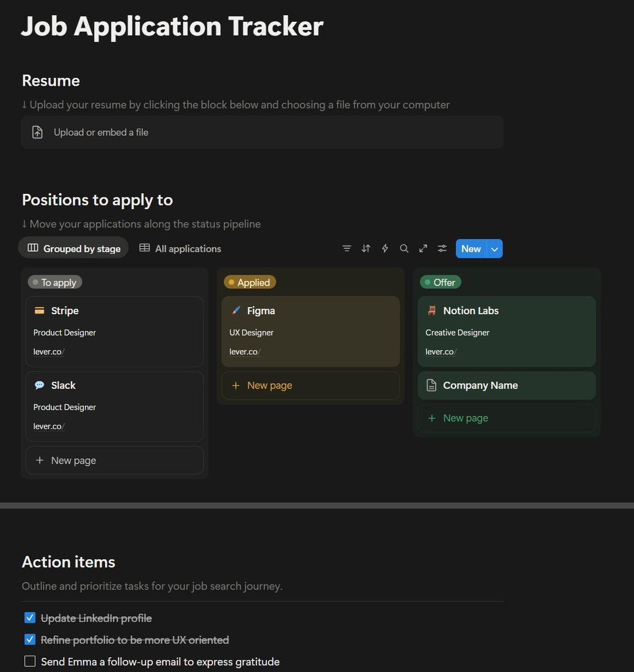Open the Slack card title
The height and width of the screenshot is (672, 634).
(63, 385)
